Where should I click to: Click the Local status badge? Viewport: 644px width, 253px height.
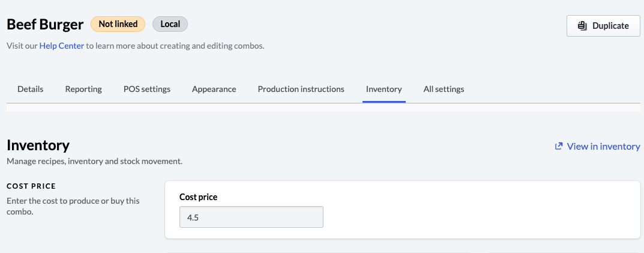tap(170, 24)
